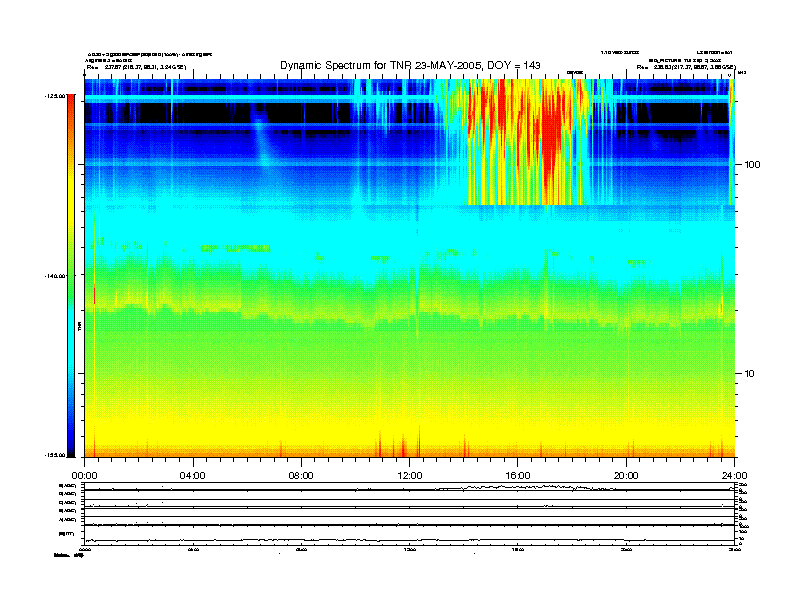
Task: Click the vertical TNR label beside color bar
Action: [79, 326]
